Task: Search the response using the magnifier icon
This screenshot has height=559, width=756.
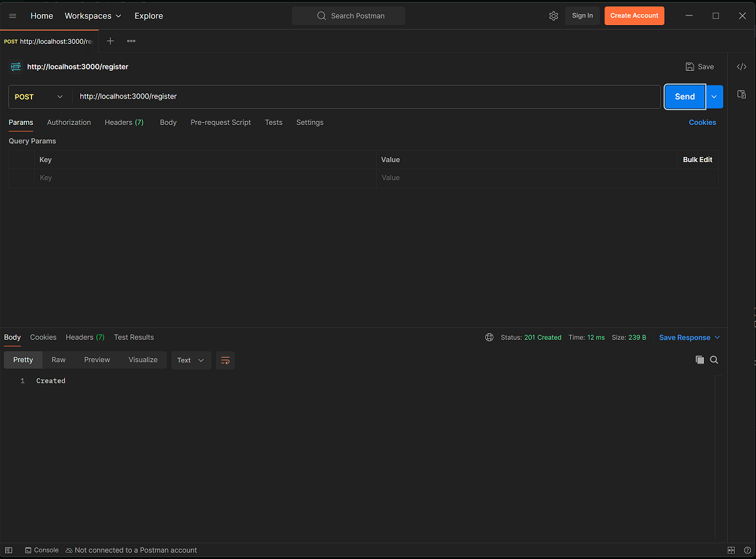Action: coord(714,360)
